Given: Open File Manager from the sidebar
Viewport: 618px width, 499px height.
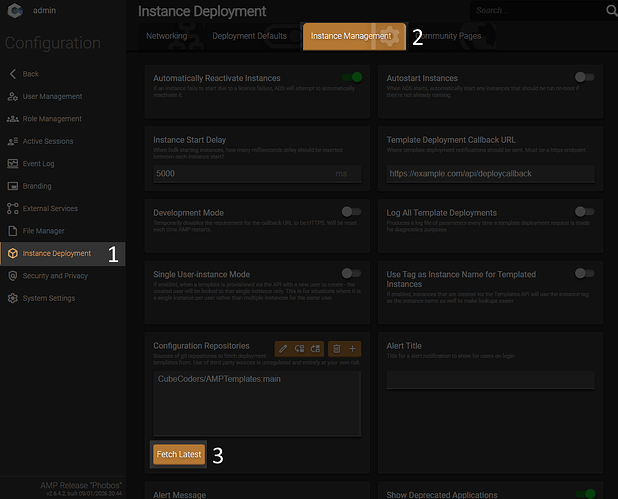Looking at the screenshot, I should coord(44,231).
